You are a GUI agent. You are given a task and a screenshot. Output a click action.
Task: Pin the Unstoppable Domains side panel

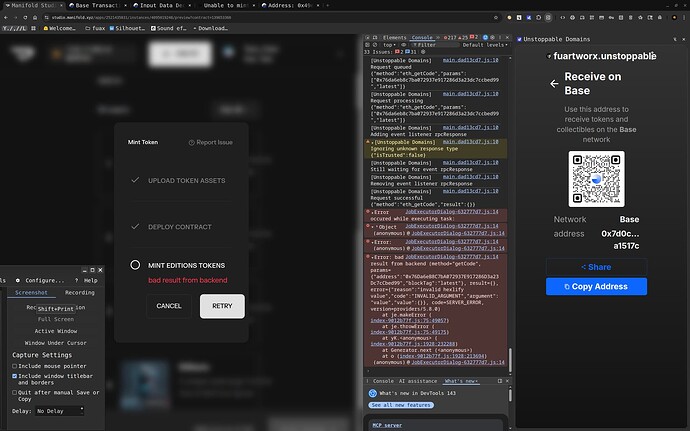(x=675, y=39)
